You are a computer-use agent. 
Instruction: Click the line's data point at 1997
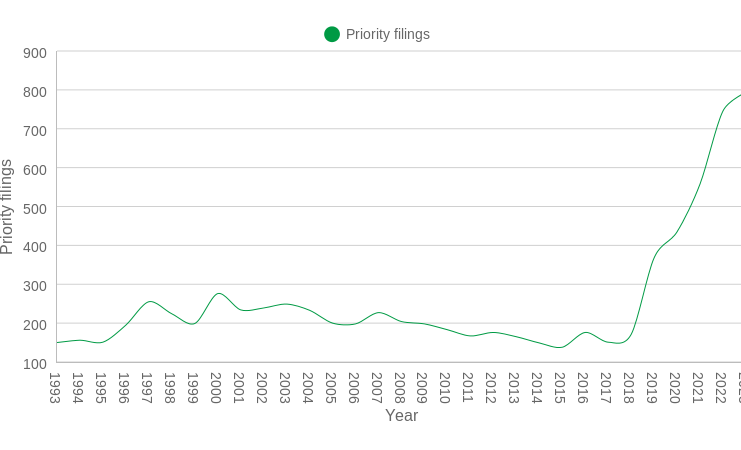tap(148, 302)
